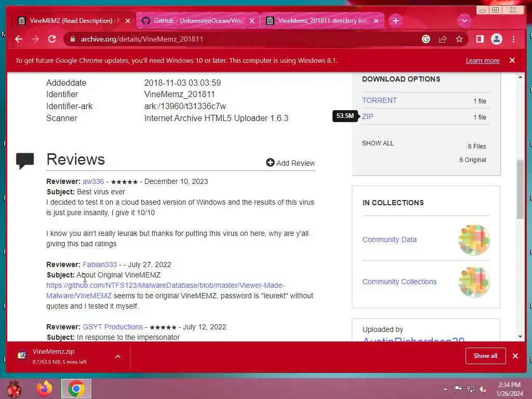Open Action Center flag icon

458,389
